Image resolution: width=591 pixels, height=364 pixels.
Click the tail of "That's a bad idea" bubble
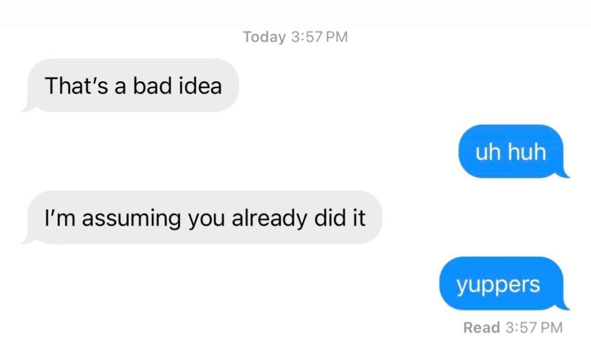28,106
